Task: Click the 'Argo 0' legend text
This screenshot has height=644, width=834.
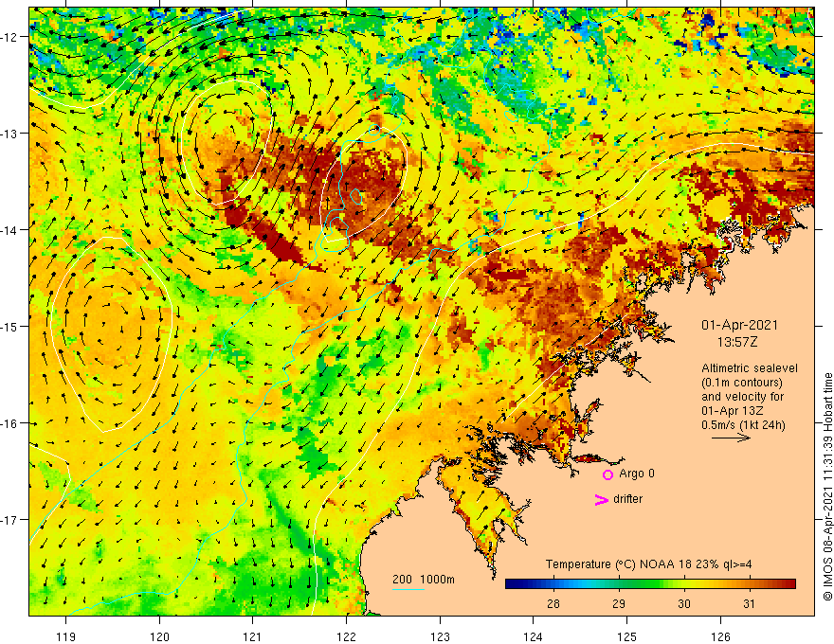Action: (637, 474)
